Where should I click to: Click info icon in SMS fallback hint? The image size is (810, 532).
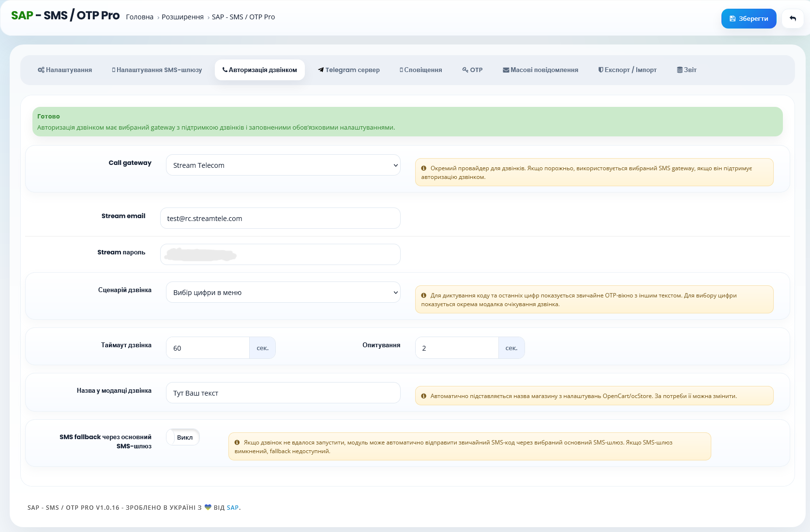coord(237,443)
